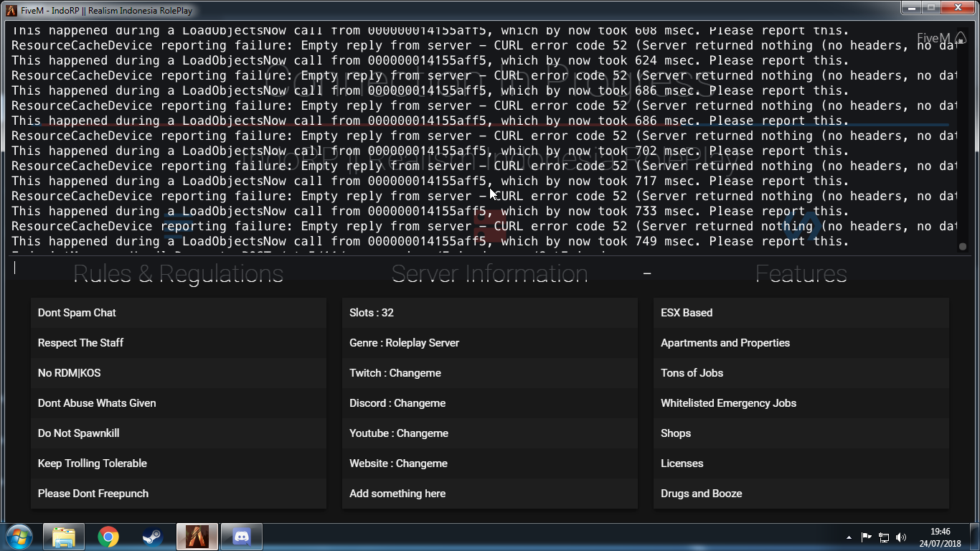Select the "Youtube : Changeme" entry
The image size is (980, 551).
[490, 433]
